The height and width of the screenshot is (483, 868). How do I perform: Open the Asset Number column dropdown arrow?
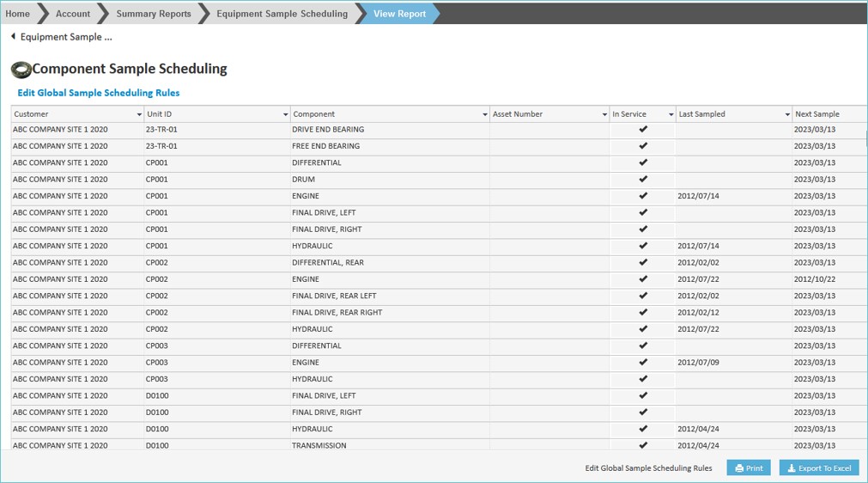(604, 114)
